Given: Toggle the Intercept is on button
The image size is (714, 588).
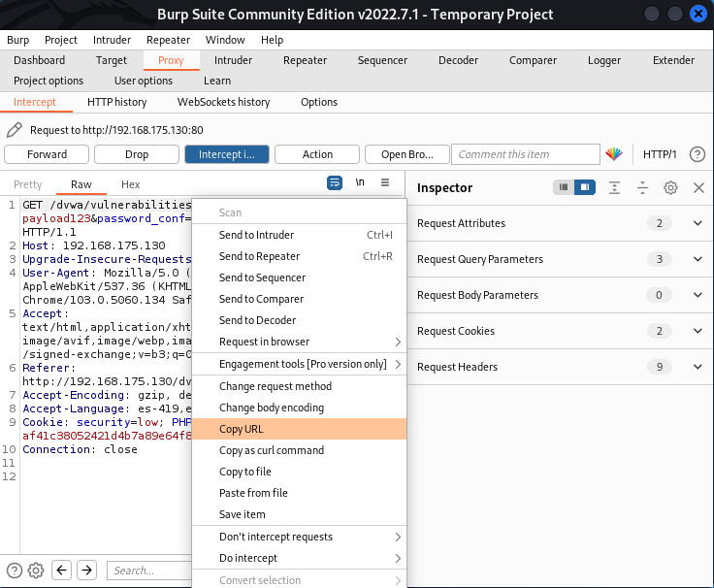Looking at the screenshot, I should point(227,154).
